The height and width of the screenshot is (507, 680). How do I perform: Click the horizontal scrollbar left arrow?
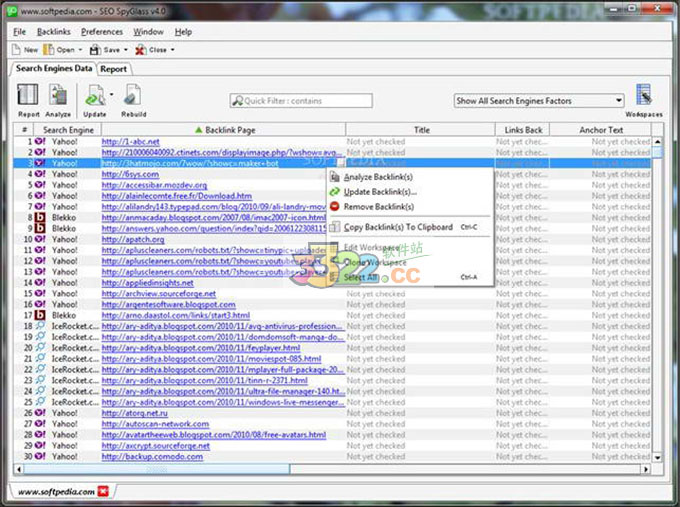click(x=18, y=469)
